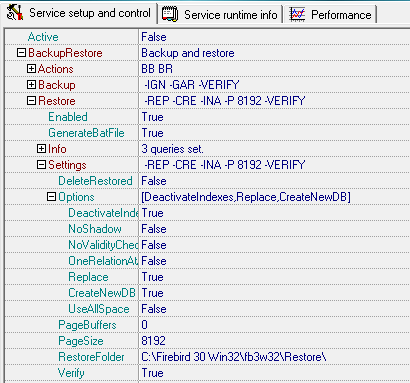Open the Performance tab
This screenshot has height=383, width=410.
click(331, 15)
